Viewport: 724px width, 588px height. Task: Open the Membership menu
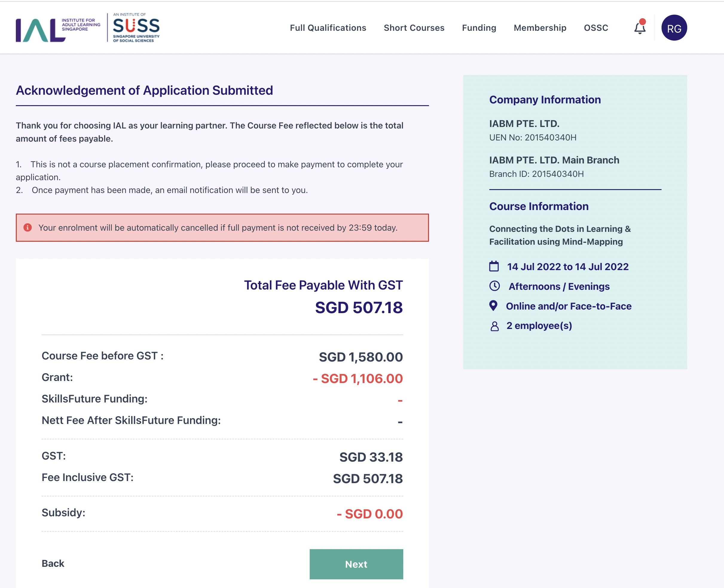point(540,28)
